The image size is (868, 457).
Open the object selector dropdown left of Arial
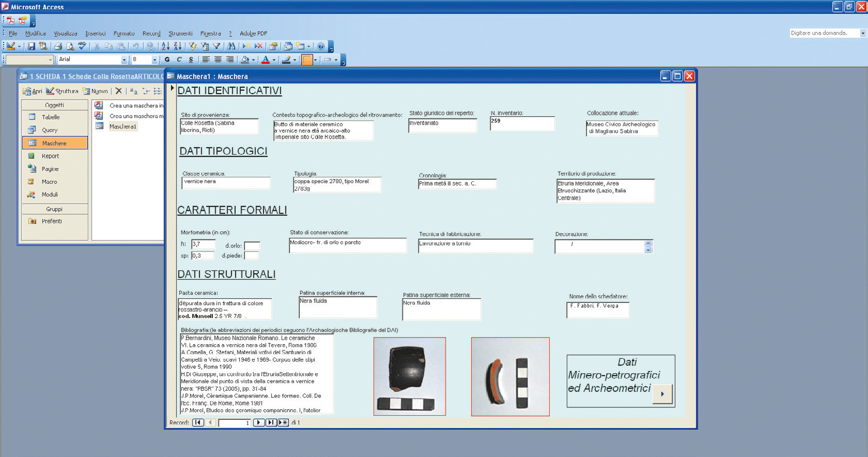tap(50, 60)
